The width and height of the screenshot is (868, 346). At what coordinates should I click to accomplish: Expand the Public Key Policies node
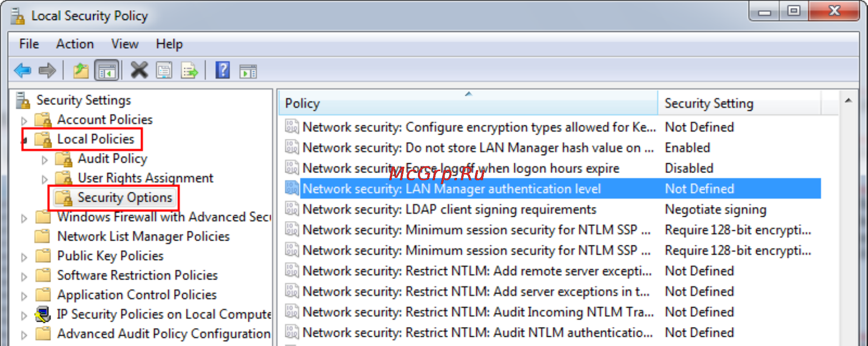24,257
